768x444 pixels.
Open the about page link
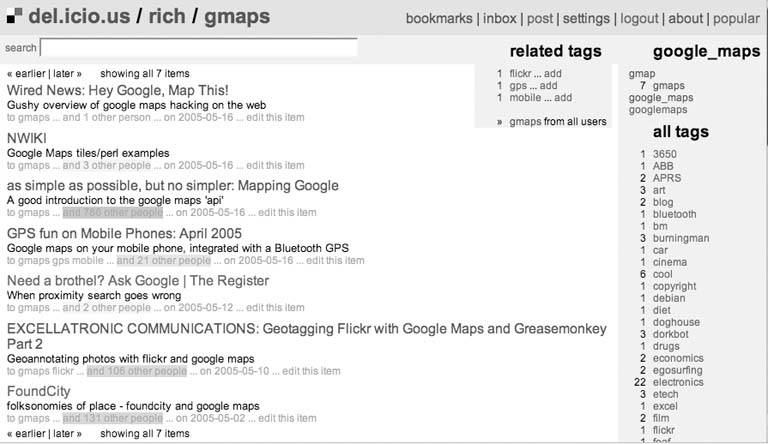coord(685,19)
